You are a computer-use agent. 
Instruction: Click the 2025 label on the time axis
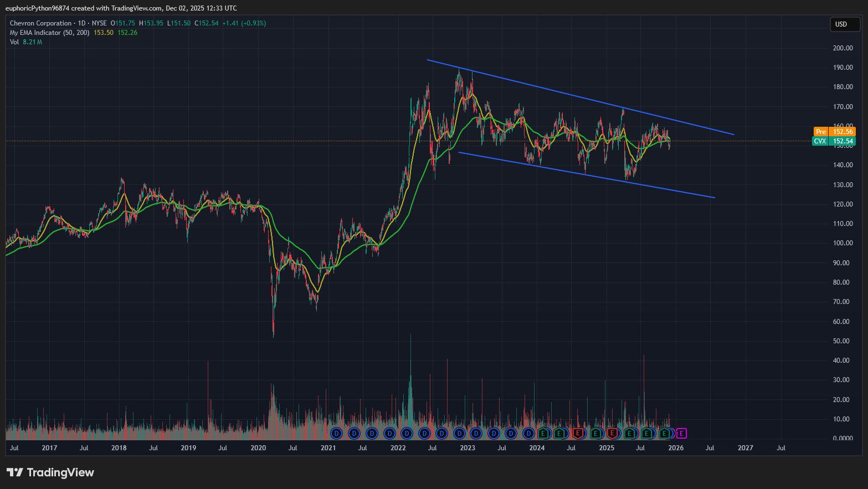(607, 448)
